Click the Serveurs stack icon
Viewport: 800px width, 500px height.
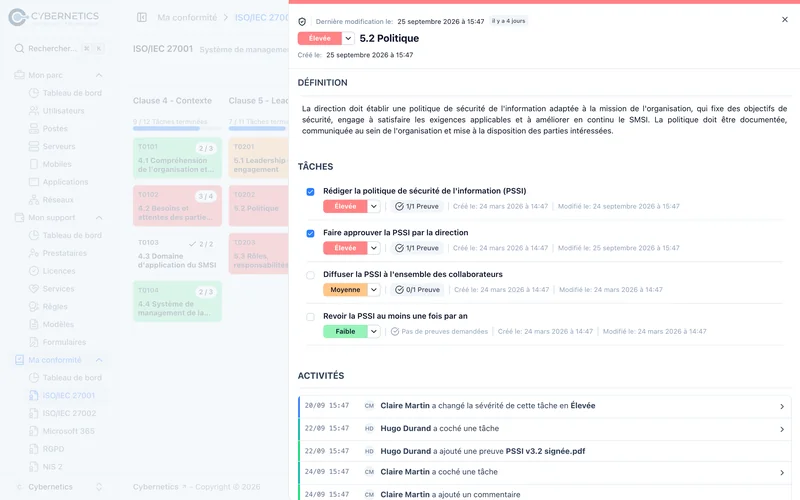34,146
